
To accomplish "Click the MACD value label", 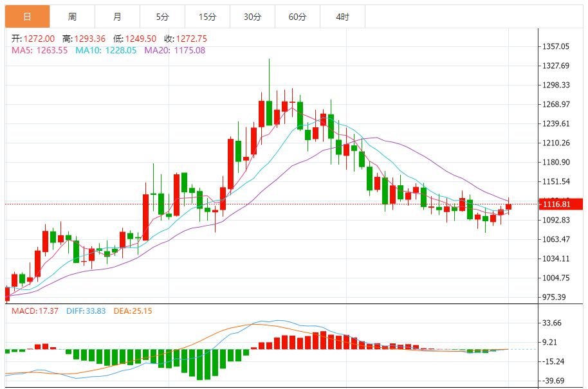I will coord(35,311).
